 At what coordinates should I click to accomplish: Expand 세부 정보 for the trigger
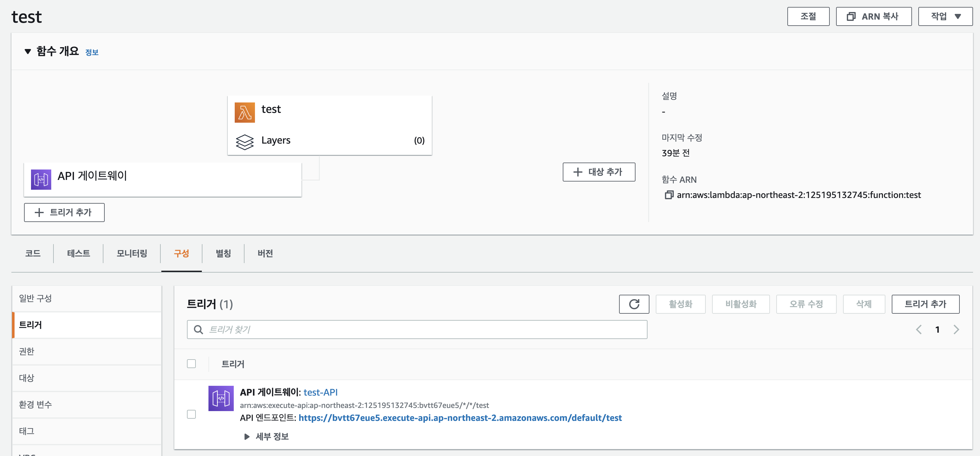(266, 436)
